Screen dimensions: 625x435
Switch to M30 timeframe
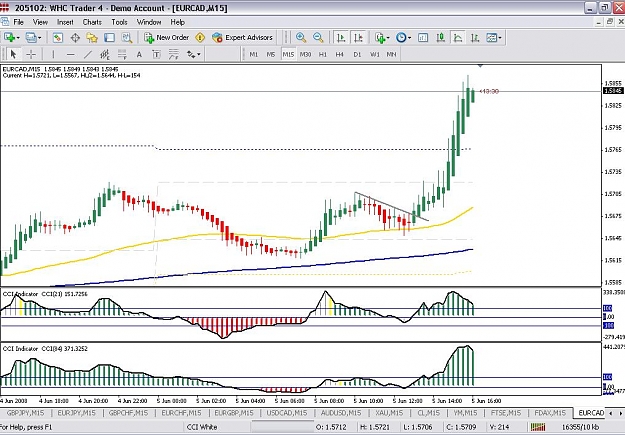coord(305,54)
